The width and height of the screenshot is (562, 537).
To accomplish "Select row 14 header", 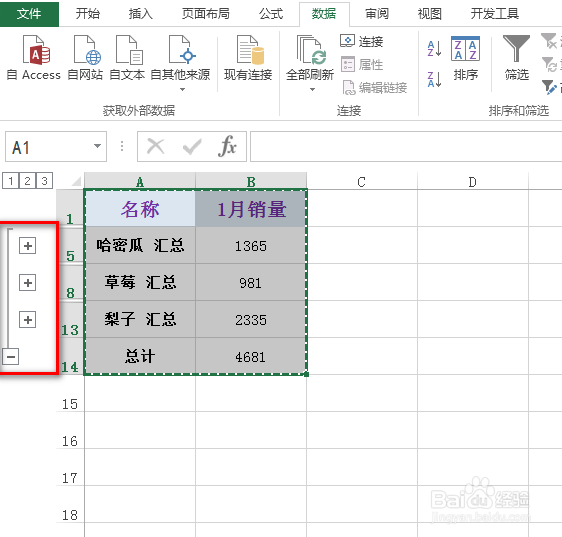I will 70,357.
